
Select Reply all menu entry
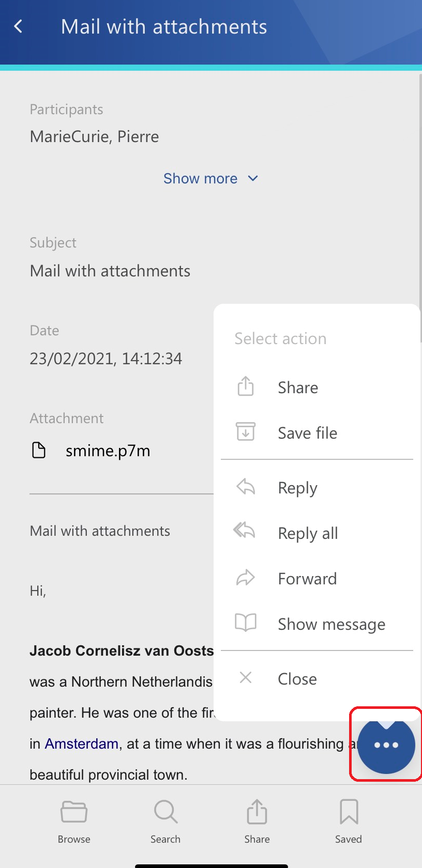(x=308, y=533)
